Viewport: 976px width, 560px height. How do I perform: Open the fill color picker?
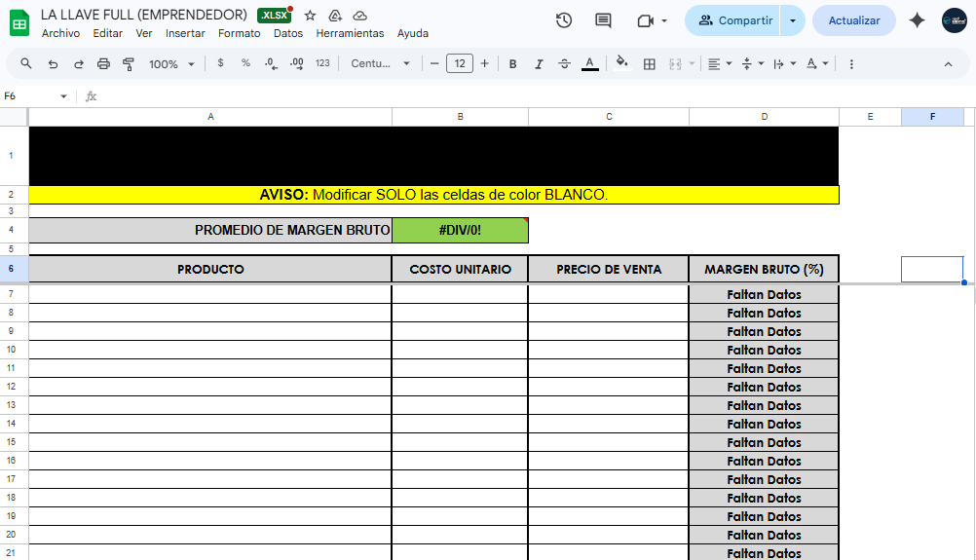622,64
